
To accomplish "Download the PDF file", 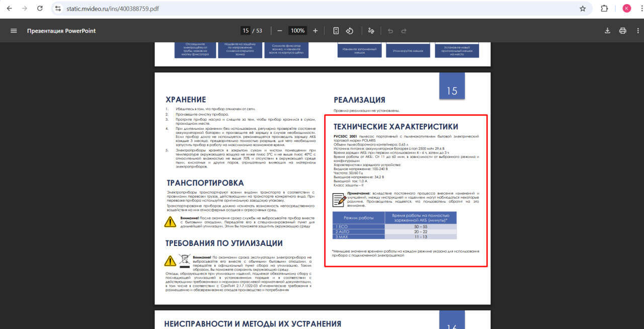I will click(x=607, y=31).
